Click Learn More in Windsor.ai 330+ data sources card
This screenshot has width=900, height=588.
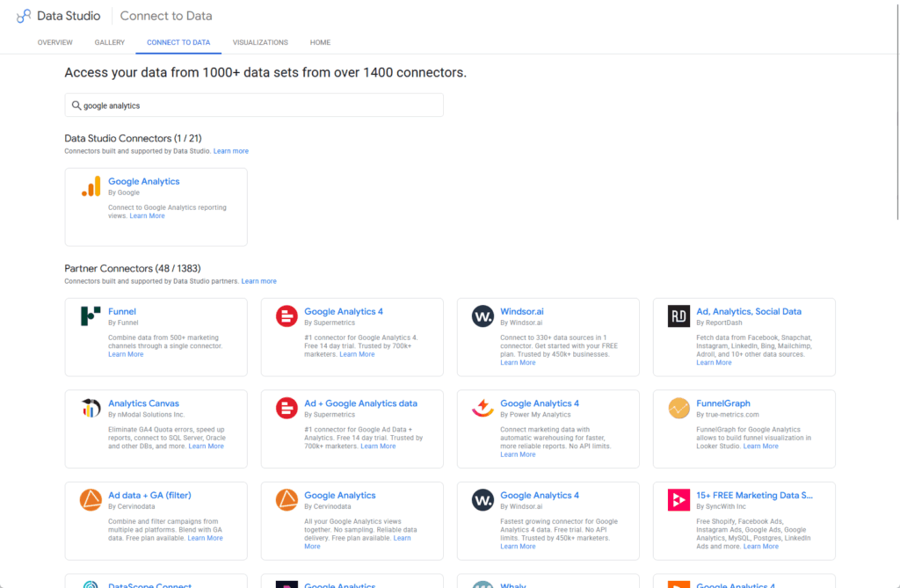pos(518,363)
